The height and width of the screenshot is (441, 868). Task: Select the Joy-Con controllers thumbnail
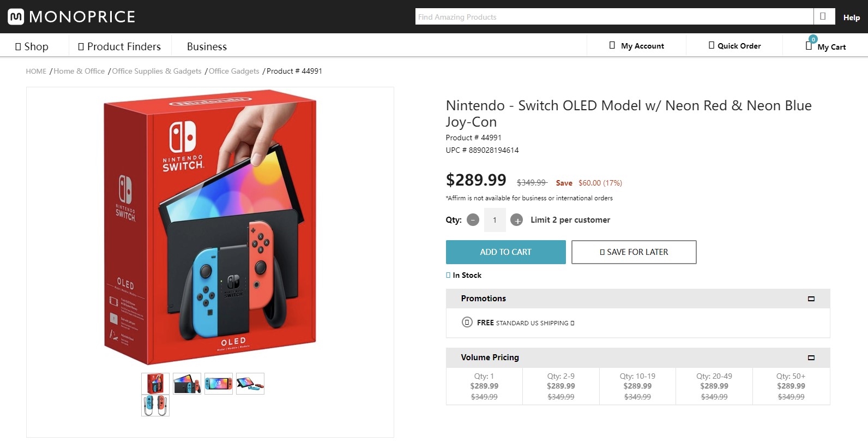[155, 406]
